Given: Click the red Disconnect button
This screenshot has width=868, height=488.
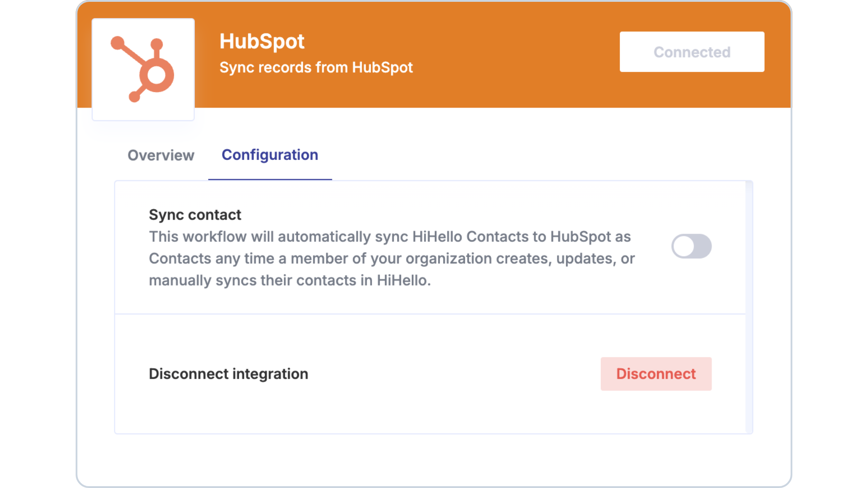Looking at the screenshot, I should coord(656,374).
